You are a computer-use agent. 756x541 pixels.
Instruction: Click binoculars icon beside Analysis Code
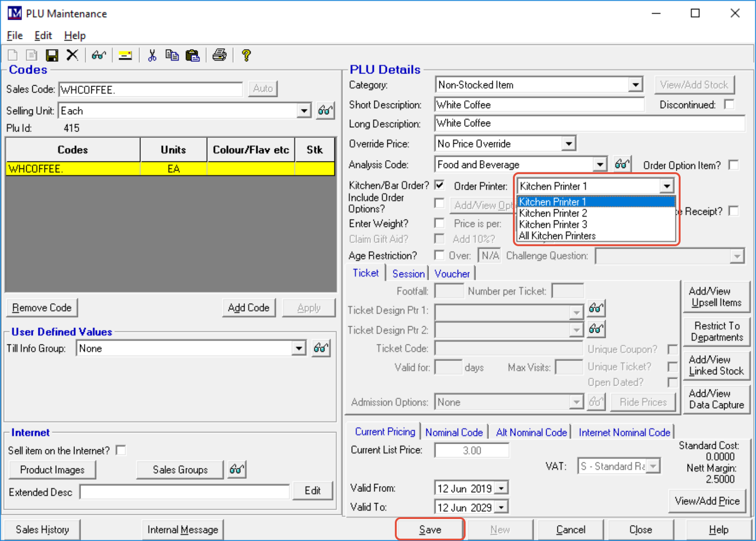tap(622, 164)
